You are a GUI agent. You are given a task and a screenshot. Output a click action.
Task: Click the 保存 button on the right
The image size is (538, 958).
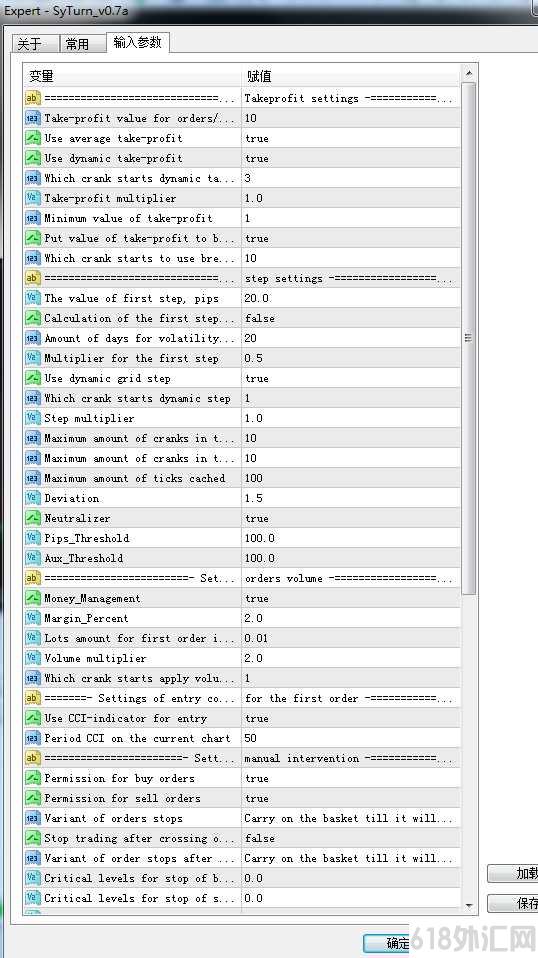pos(513,903)
